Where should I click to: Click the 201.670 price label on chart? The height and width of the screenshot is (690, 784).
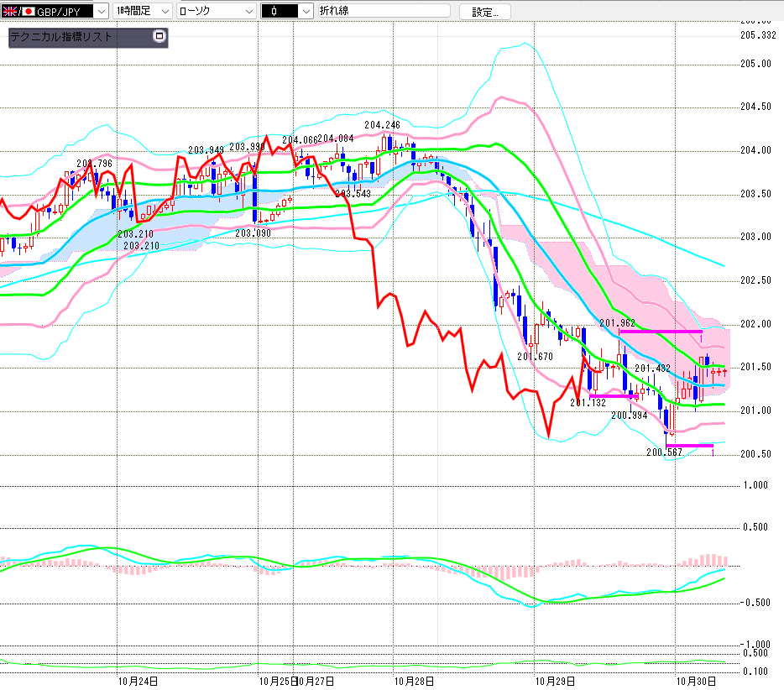pyautogui.click(x=535, y=357)
